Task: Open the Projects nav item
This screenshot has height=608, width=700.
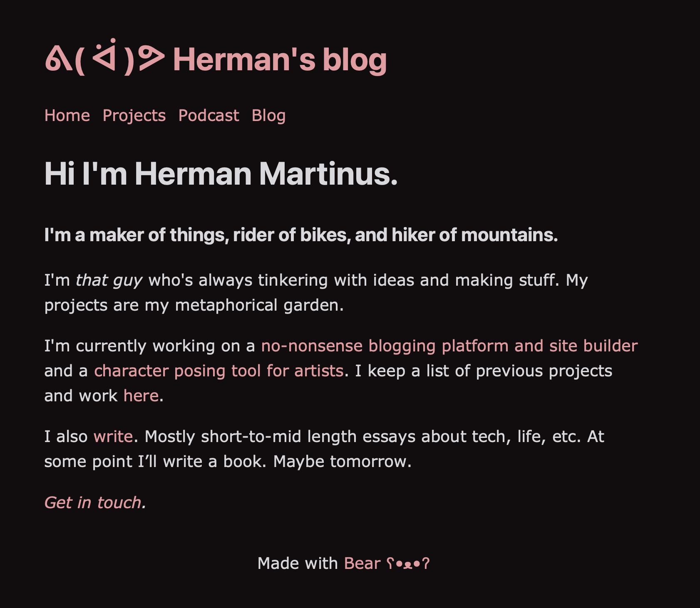Action: pos(134,116)
